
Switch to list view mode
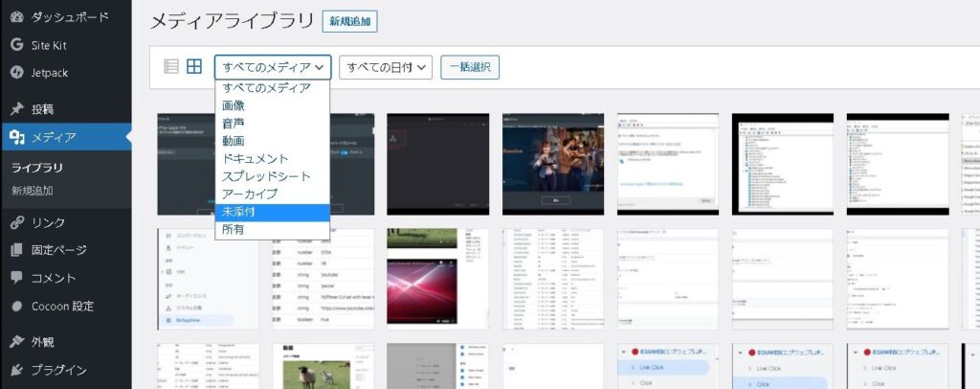171,67
